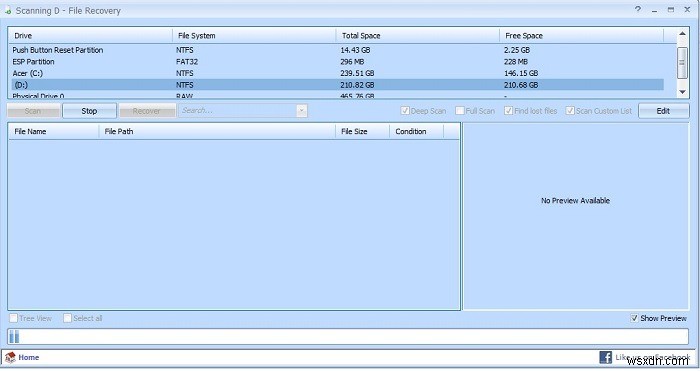Click the 146.15 GB free space cell

[521, 73]
